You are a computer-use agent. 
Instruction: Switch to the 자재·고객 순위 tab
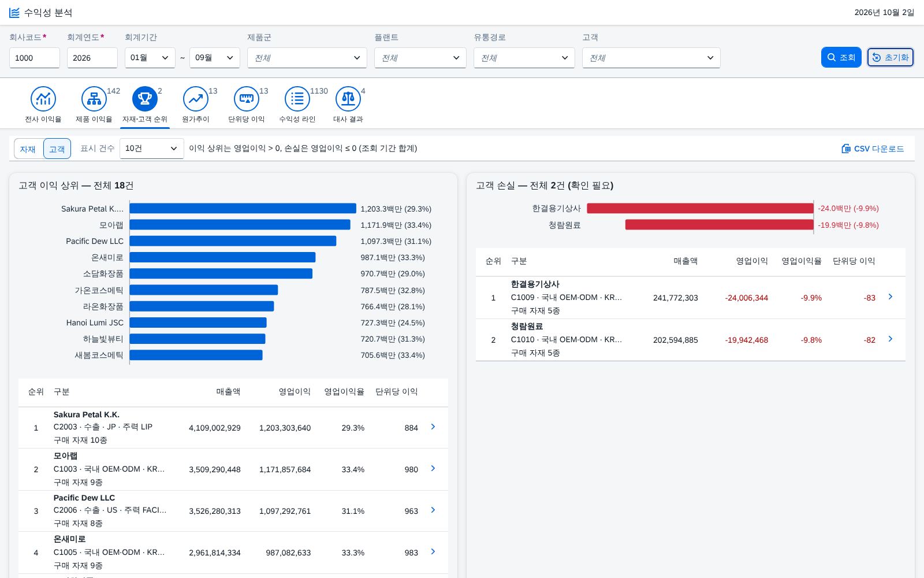click(x=145, y=105)
